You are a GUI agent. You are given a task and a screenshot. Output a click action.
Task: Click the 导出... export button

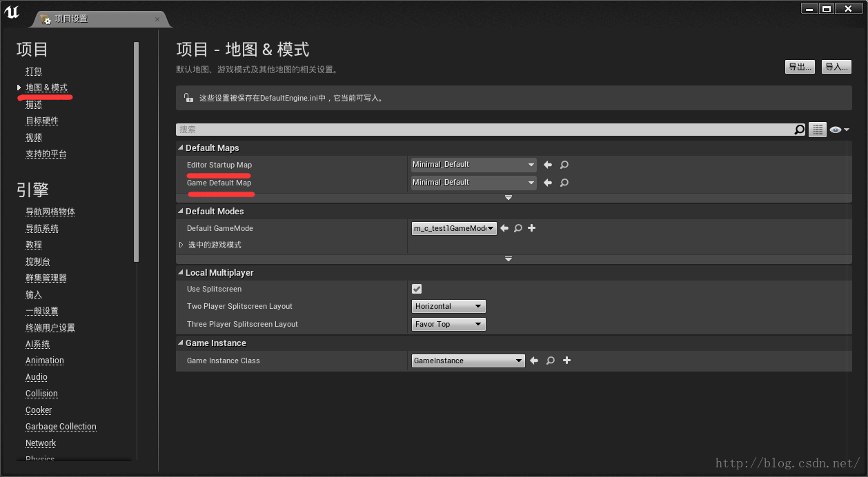click(x=800, y=67)
